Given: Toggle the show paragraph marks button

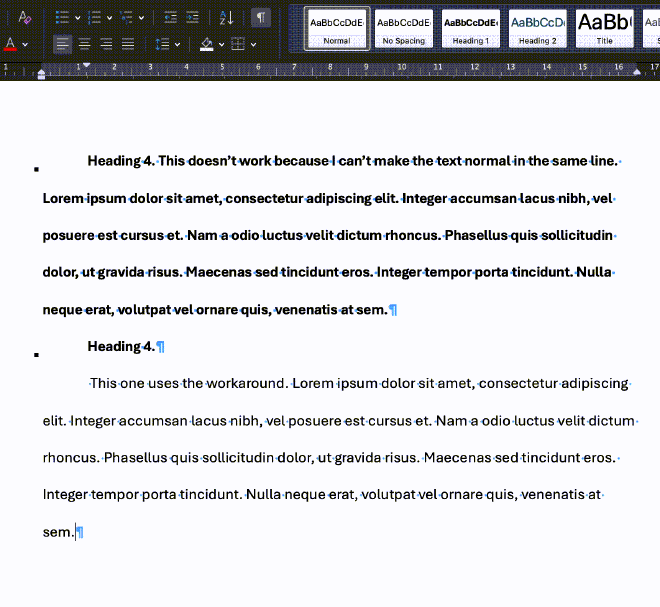Looking at the screenshot, I should [260, 17].
